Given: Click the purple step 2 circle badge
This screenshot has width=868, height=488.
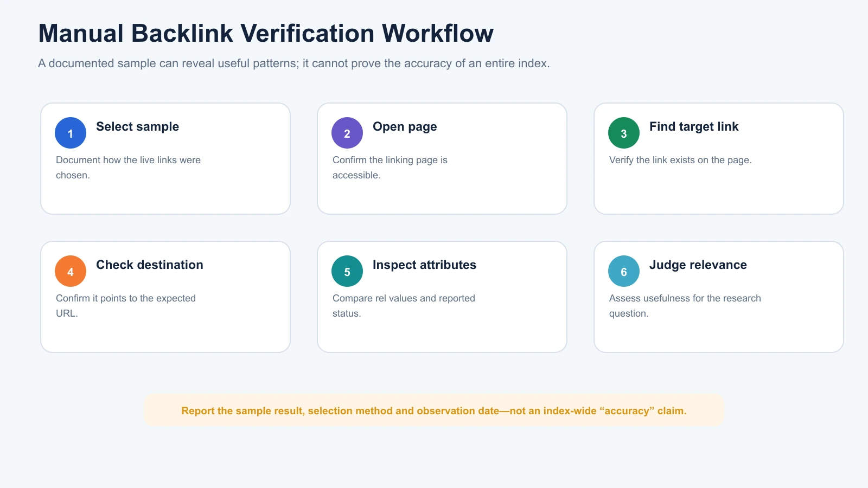Looking at the screenshot, I should pyautogui.click(x=347, y=133).
